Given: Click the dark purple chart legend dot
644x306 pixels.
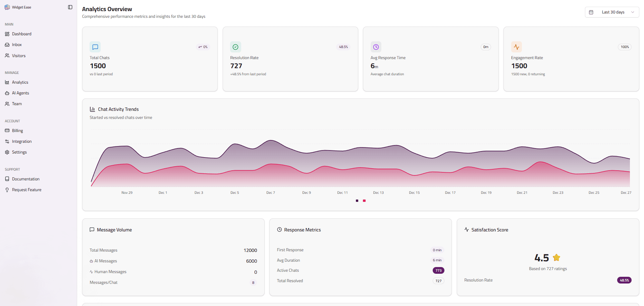Looking at the screenshot, I should coord(357,201).
